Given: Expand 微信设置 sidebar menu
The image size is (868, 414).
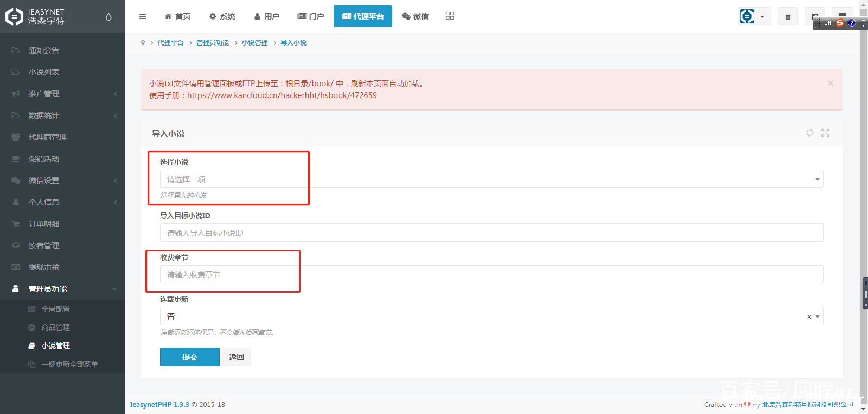Looking at the screenshot, I should [x=62, y=180].
